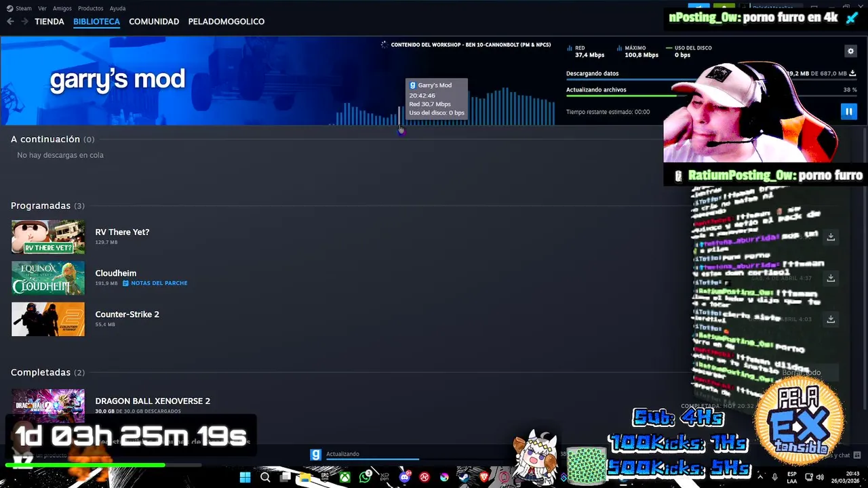Open Epic Games launcher on taskbar
Image resolution: width=868 pixels, height=488 pixels.
click(x=325, y=477)
